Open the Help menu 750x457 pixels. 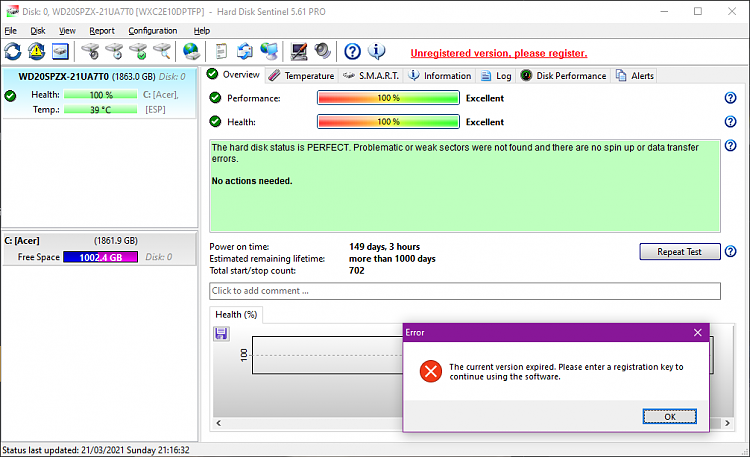202,31
